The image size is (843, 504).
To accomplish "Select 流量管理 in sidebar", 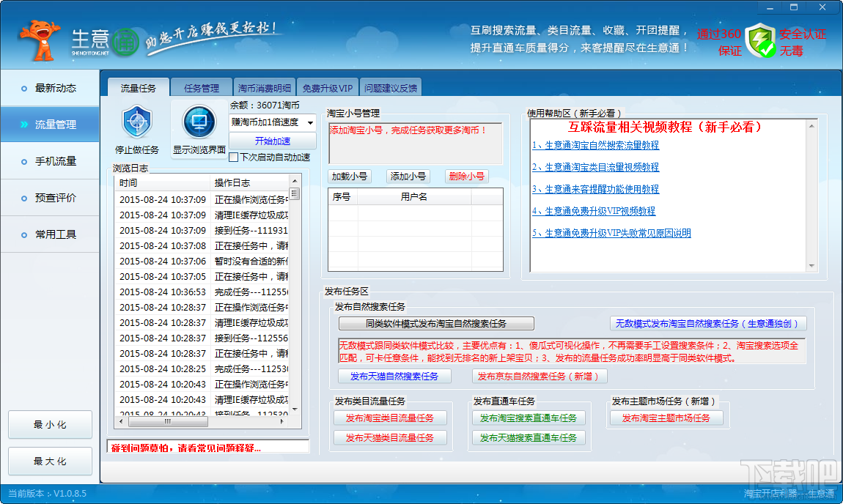I will 49,125.
